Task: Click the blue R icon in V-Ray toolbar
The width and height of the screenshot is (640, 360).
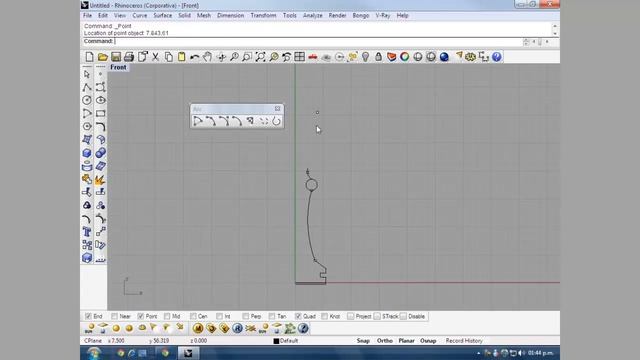Action: point(237,328)
